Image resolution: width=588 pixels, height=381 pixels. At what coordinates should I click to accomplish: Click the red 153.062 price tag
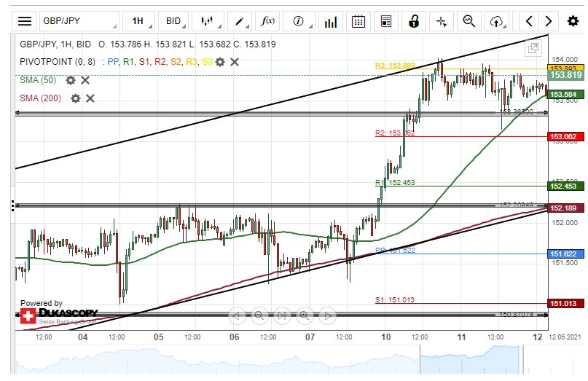click(566, 136)
